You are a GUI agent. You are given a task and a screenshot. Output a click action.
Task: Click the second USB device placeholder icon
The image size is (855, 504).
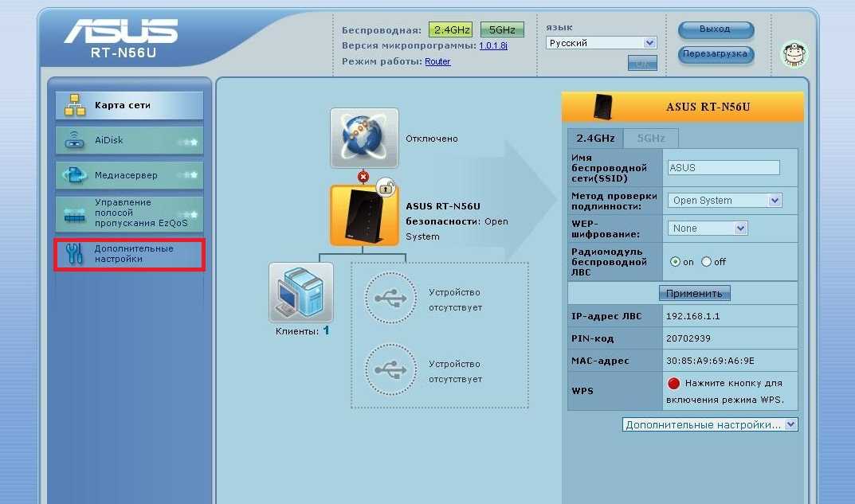[390, 371]
